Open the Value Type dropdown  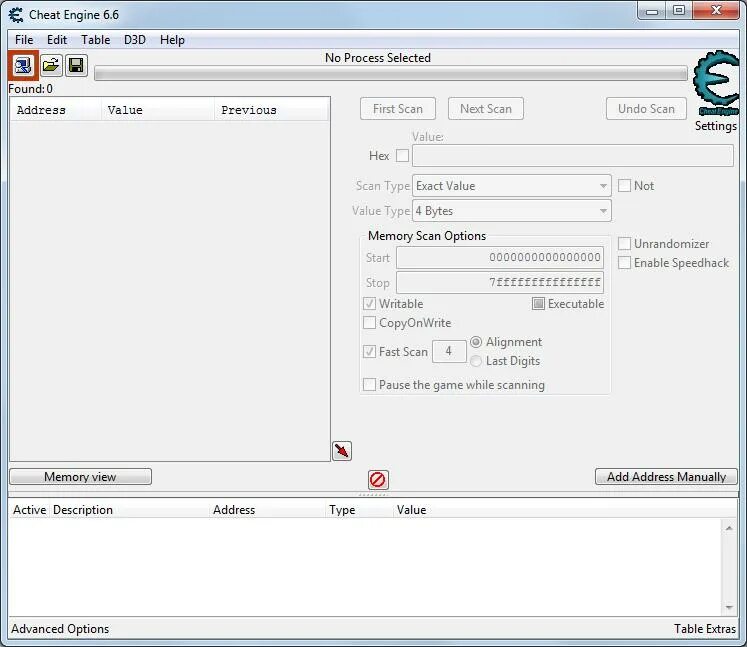click(512, 211)
